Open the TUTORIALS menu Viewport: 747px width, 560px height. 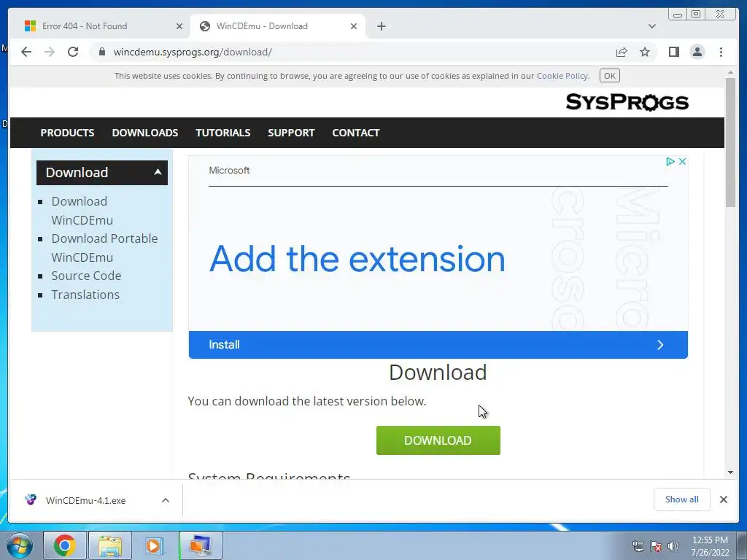[x=223, y=133]
